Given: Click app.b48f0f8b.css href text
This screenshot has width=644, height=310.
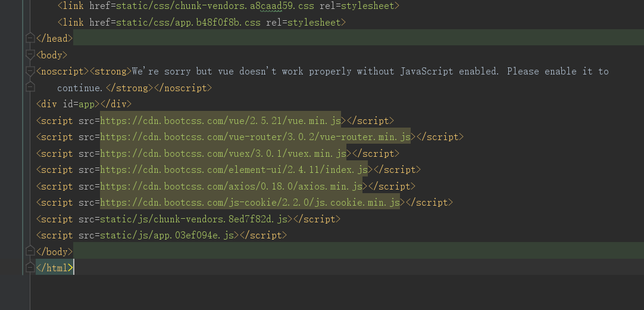Looking at the screenshot, I should coord(189,22).
